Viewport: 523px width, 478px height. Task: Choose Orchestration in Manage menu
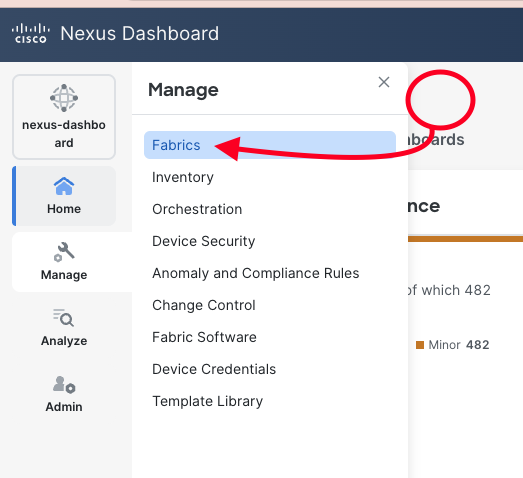point(197,209)
